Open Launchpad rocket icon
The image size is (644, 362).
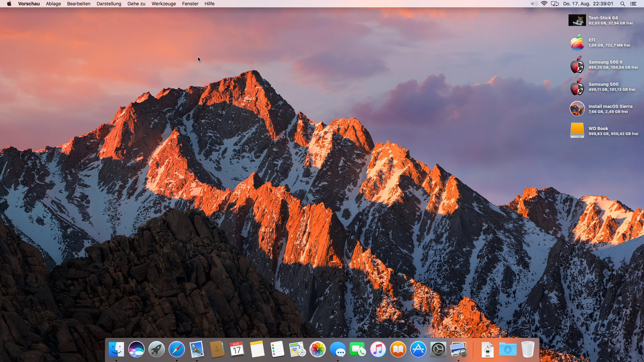tap(157, 350)
